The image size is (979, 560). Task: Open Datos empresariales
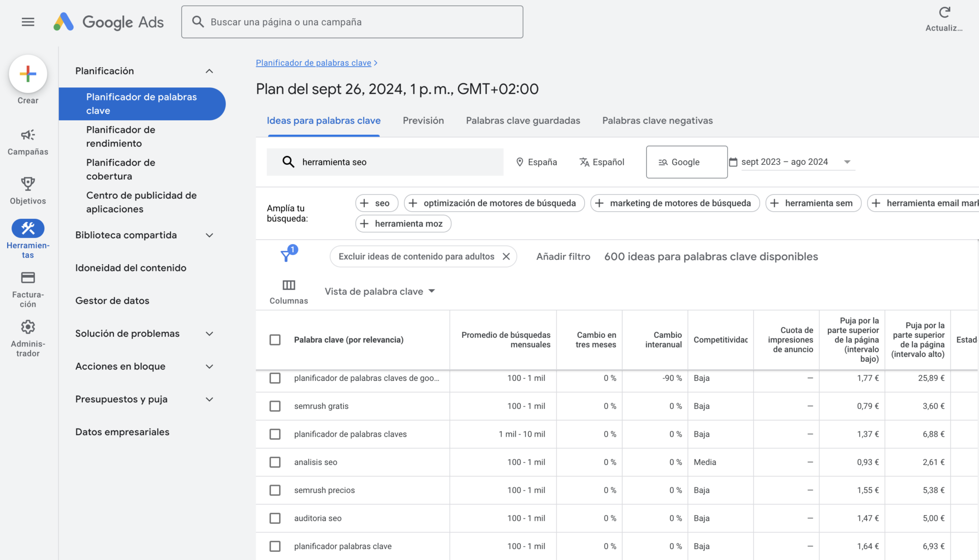pyautogui.click(x=122, y=432)
